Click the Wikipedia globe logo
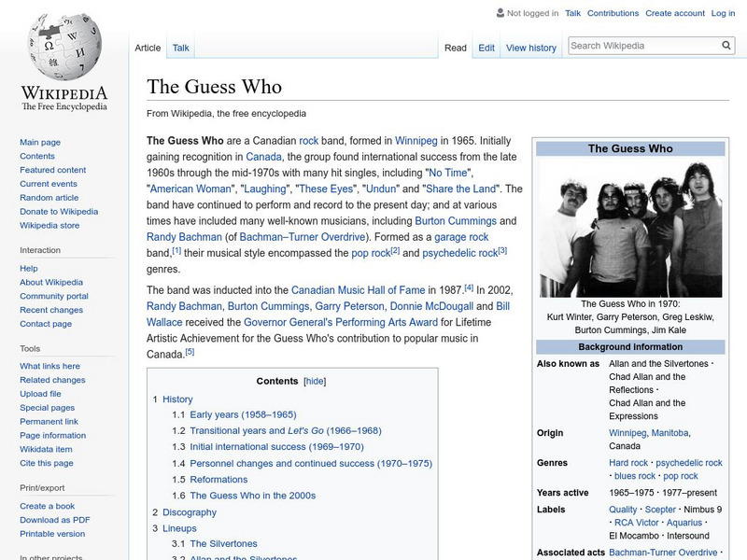This screenshot has width=747, height=560. click(x=64, y=46)
